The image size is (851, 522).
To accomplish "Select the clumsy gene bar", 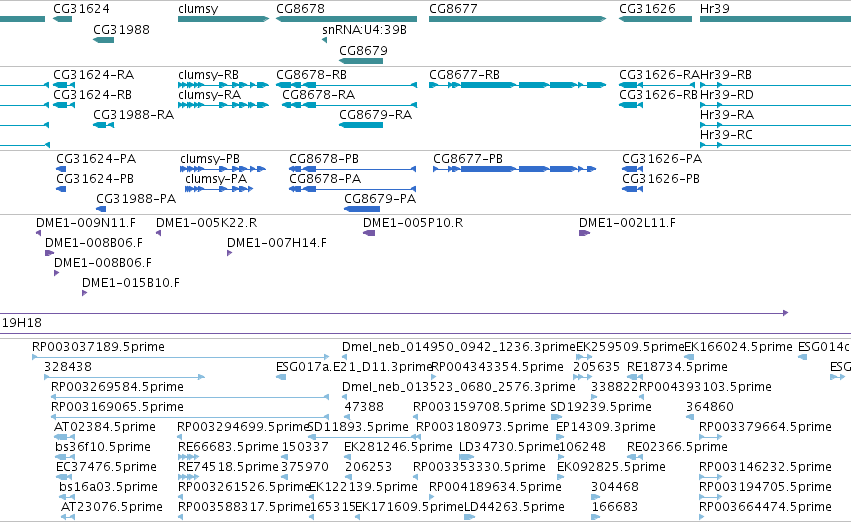I will (223, 19).
